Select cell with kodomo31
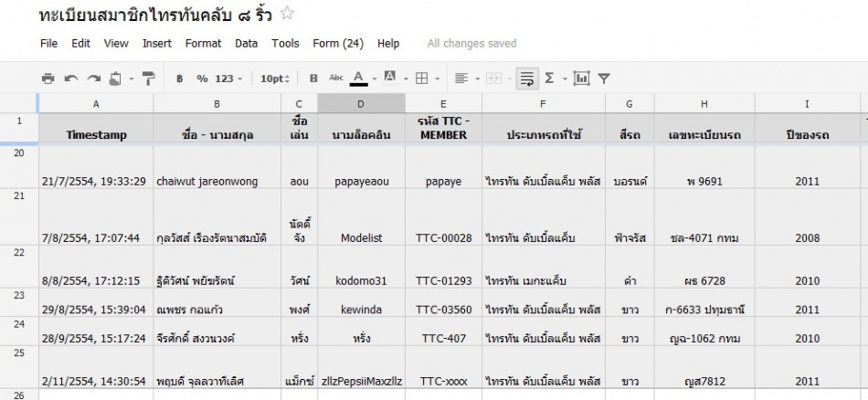868x400 pixels. 361,268
